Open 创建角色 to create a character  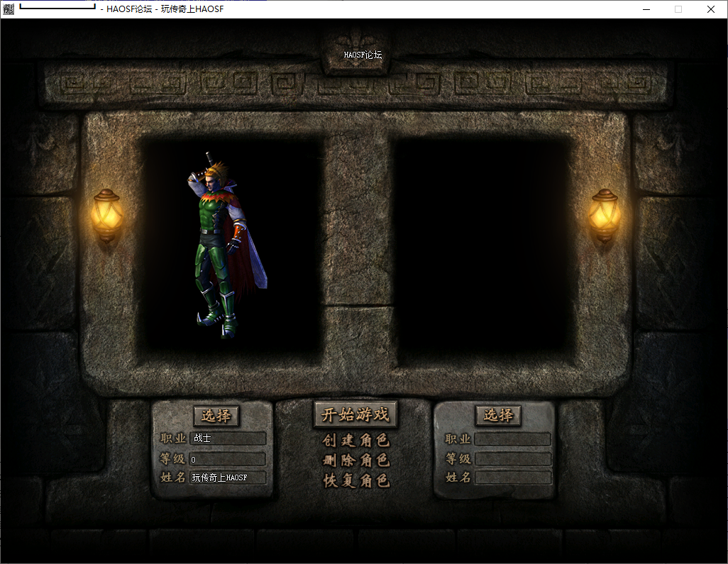(x=355, y=441)
